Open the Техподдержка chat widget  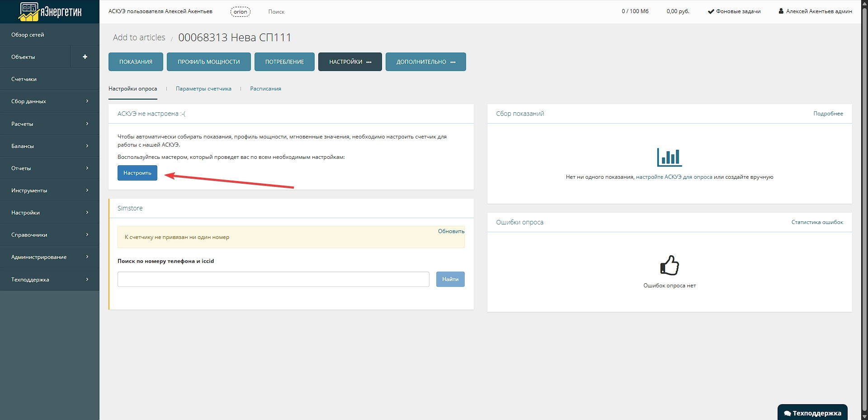tap(812, 413)
